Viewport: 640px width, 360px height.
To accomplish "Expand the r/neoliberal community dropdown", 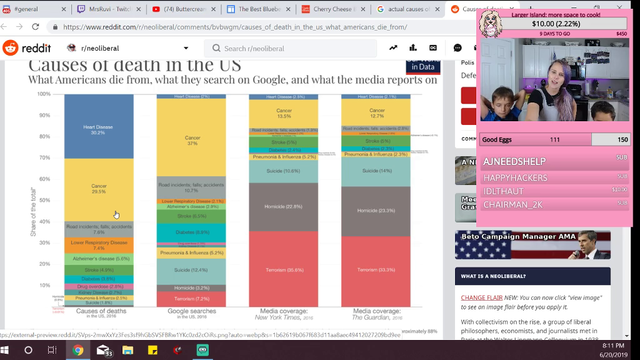I will (186, 48).
